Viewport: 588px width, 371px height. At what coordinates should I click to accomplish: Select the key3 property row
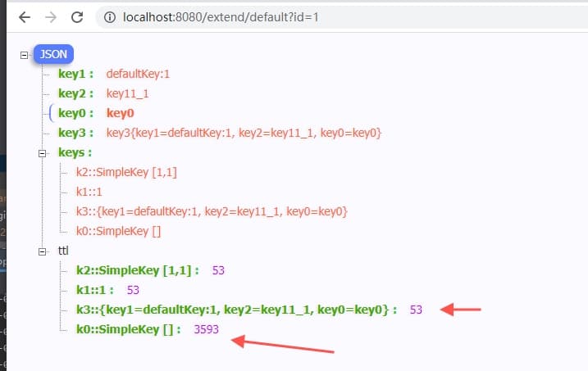pos(75,133)
